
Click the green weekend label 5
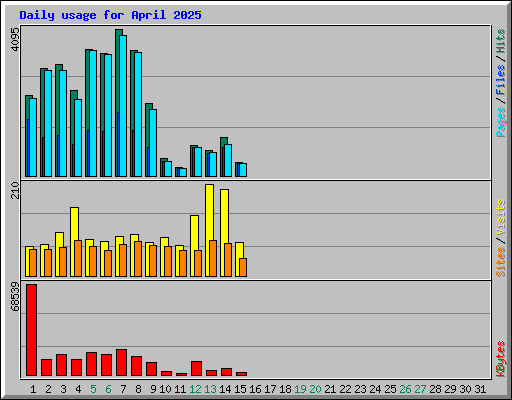point(93,389)
